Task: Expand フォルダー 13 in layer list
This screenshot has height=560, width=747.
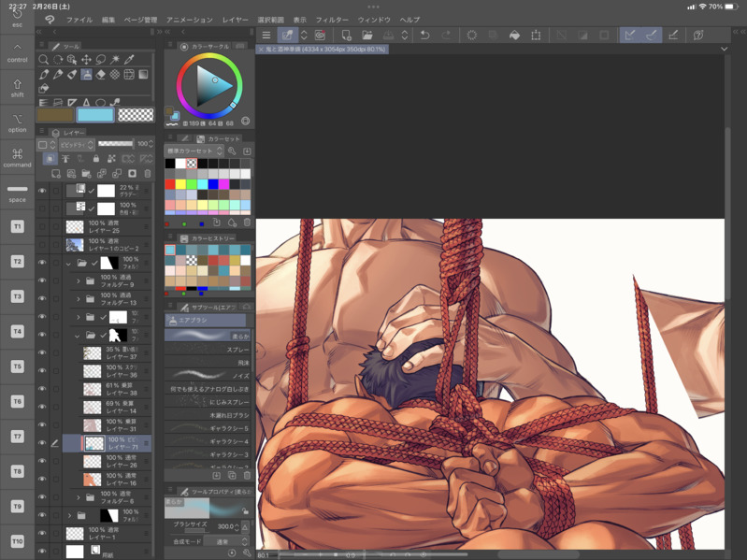Action: (79, 299)
